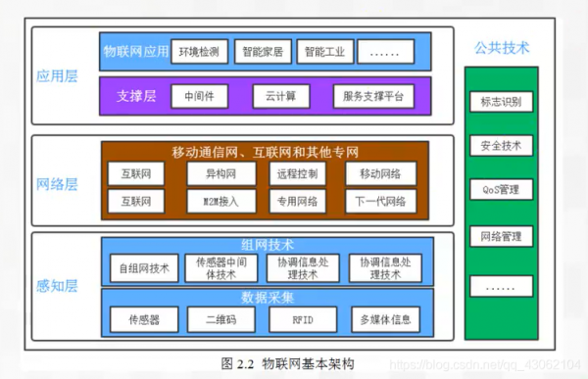
Task: Click the 自组网技术 box
Action: (144, 268)
